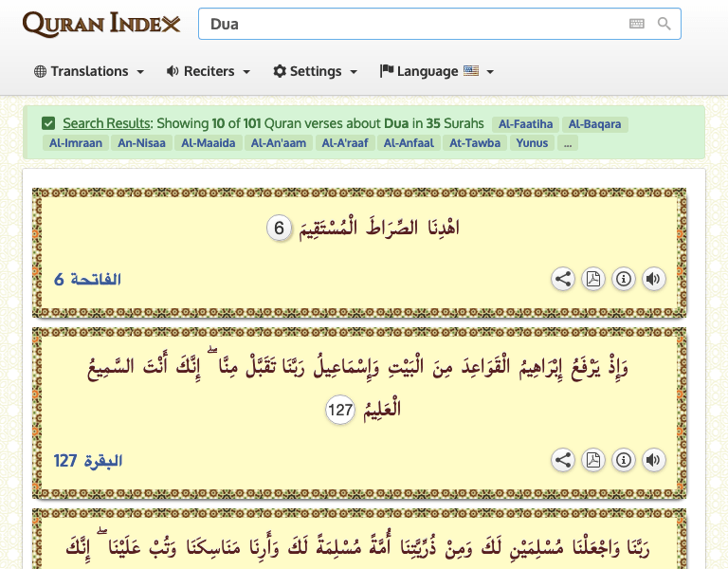Expand the Translations dropdown

[89, 71]
